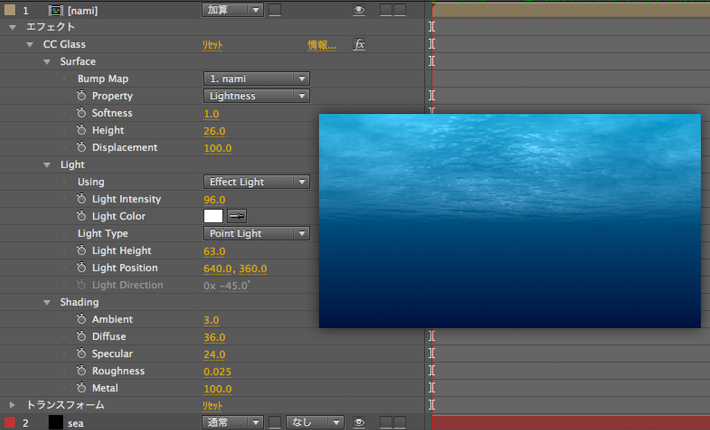This screenshot has width=710, height=430.
Task: Enable the Light Intensity keyframe stopwatch
Action: point(82,200)
